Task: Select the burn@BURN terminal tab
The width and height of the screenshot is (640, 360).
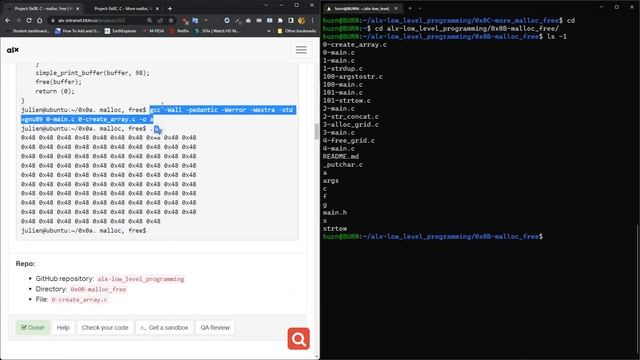Action: tap(362, 8)
